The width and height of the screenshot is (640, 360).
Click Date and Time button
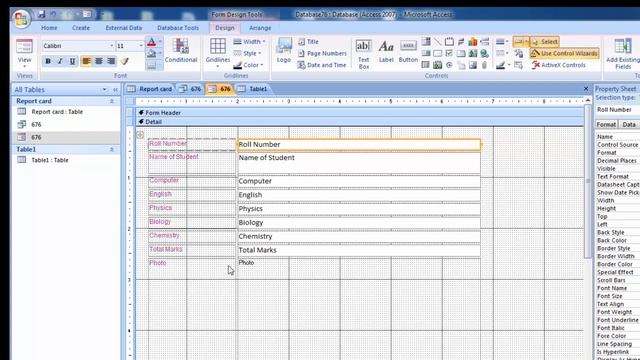tap(322, 65)
